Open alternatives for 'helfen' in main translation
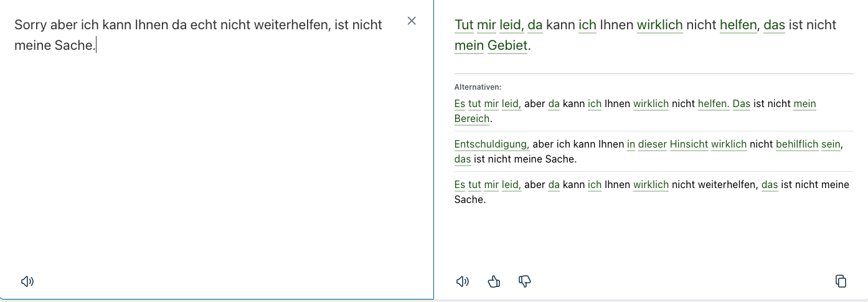Screen dimensions: 868x302 click(738, 25)
